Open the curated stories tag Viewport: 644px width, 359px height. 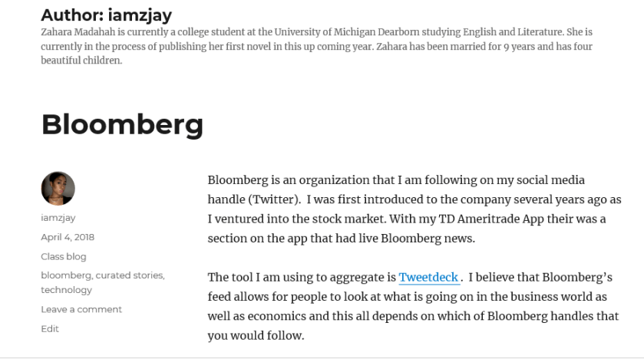pyautogui.click(x=130, y=275)
